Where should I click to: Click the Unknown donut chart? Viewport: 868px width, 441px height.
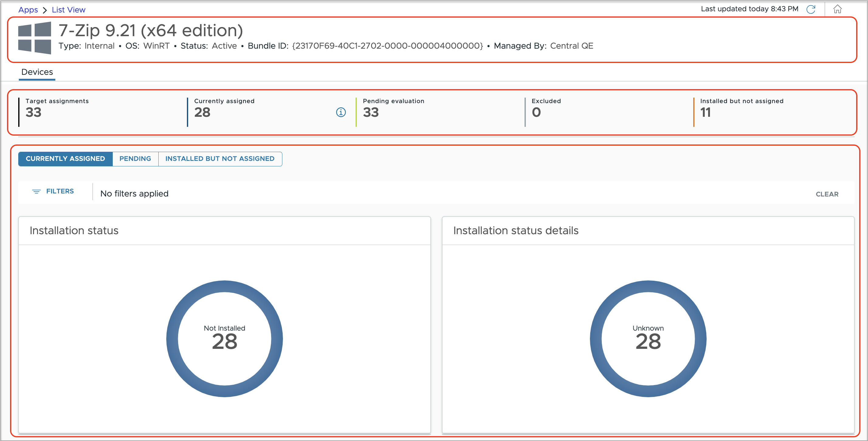tap(648, 339)
